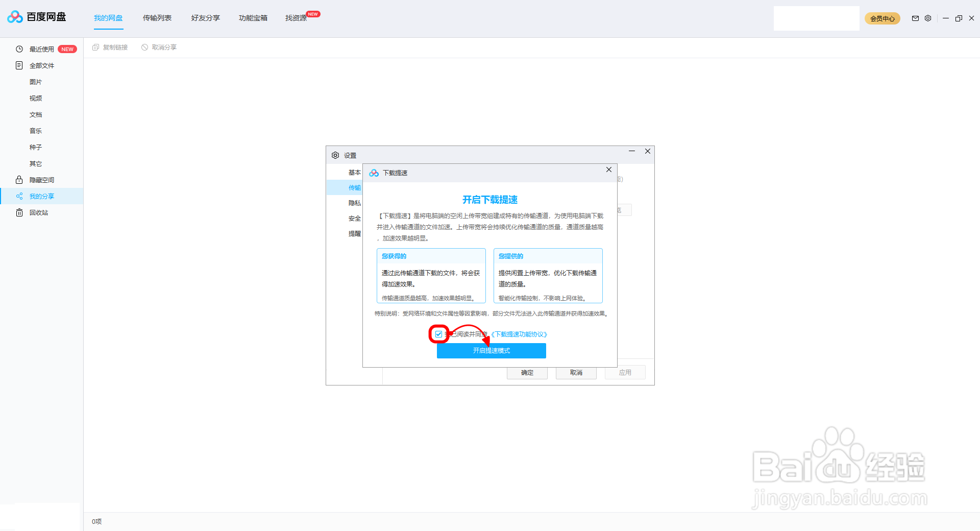980x531 pixels.
Task: Open the 种子 category in the sidebar
Action: pos(36,147)
